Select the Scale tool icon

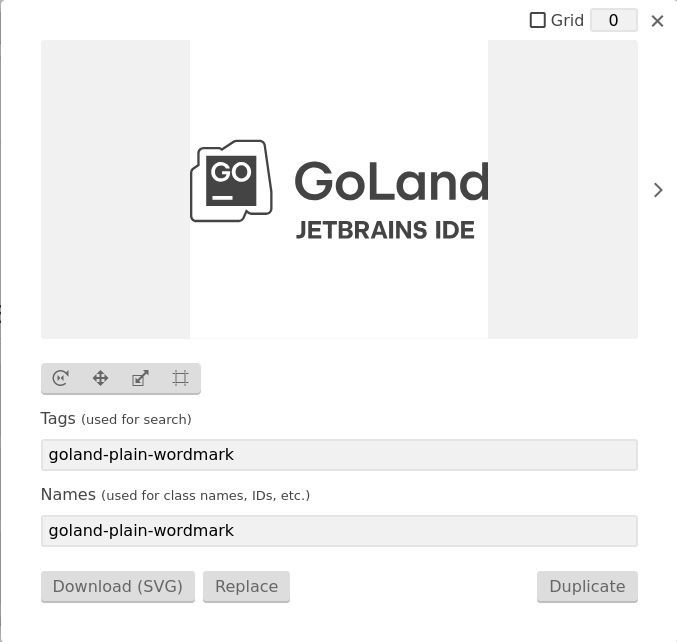[140, 378]
